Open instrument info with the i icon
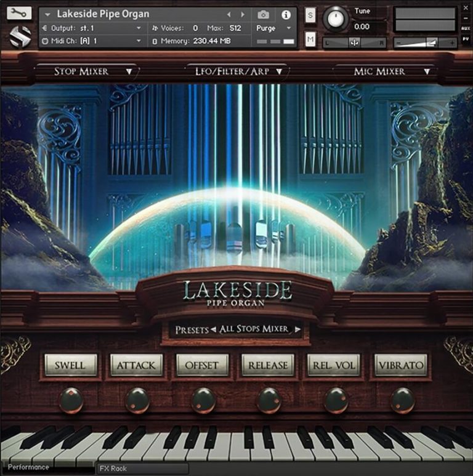Screen dimensions: 473x476 [286, 15]
